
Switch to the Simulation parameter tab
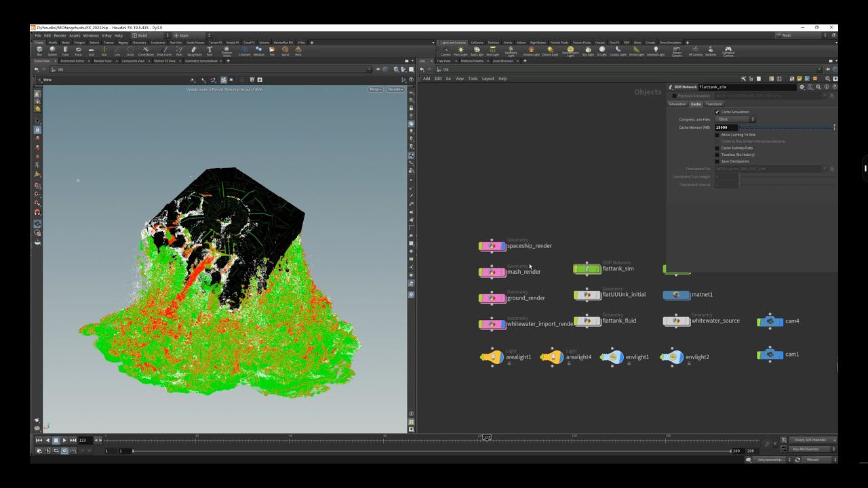677,104
